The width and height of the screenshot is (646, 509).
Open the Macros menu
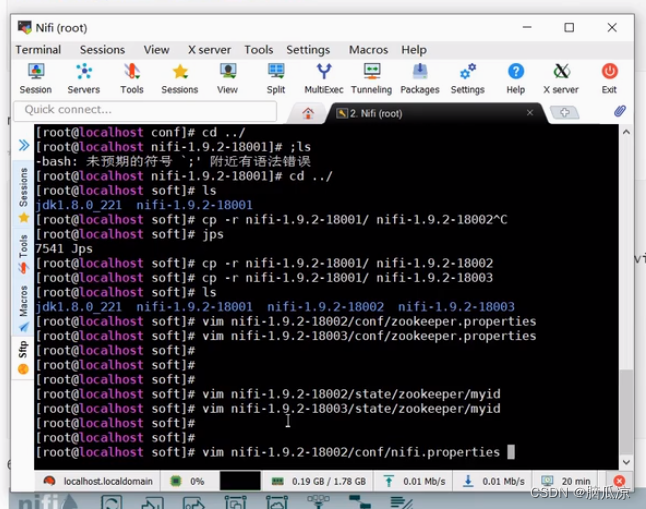point(368,50)
